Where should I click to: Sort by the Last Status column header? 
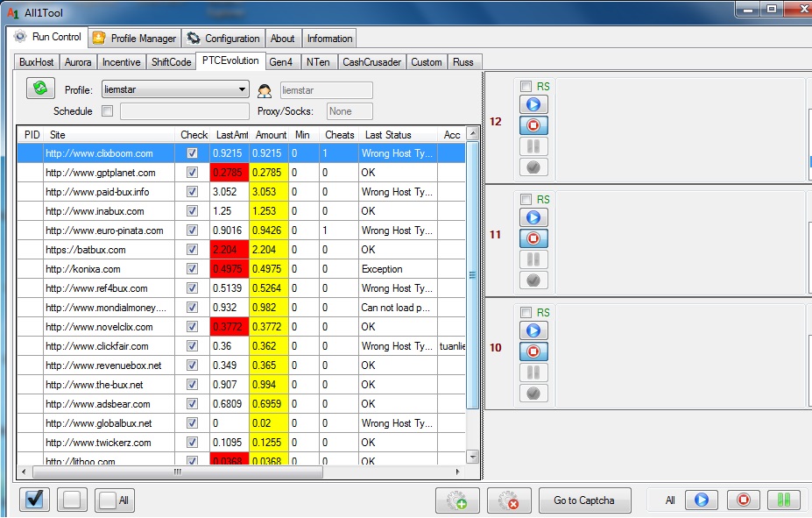tap(399, 135)
